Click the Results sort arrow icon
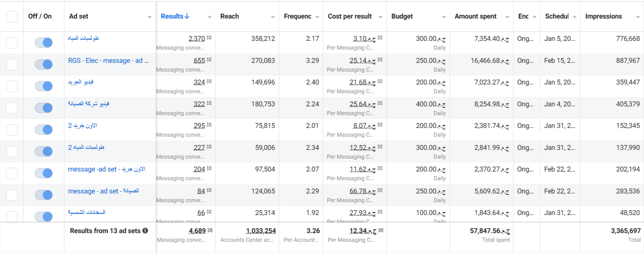Screen dimensions: 644x254 187,16
